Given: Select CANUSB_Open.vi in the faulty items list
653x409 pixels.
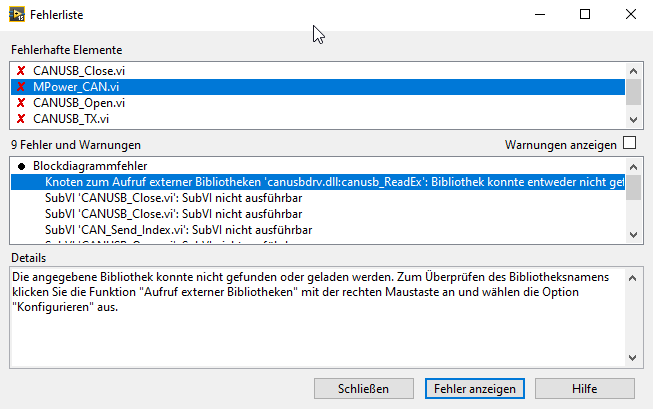Looking at the screenshot, I should pyautogui.click(x=79, y=103).
